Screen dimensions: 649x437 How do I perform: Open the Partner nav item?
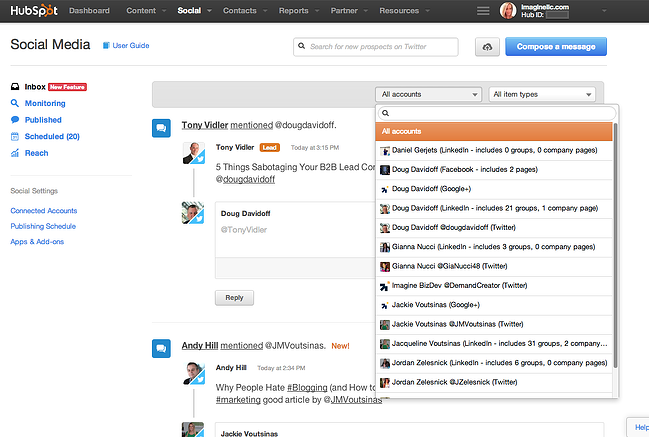click(x=344, y=11)
